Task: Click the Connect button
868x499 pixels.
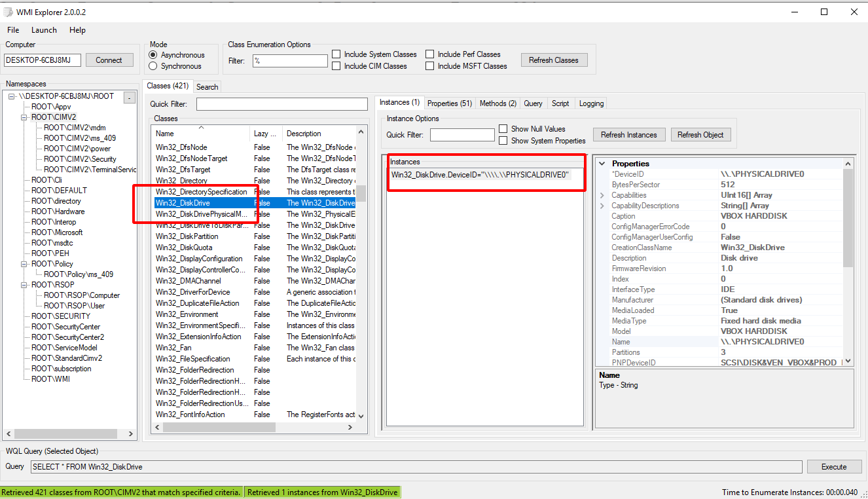Action: pos(109,60)
